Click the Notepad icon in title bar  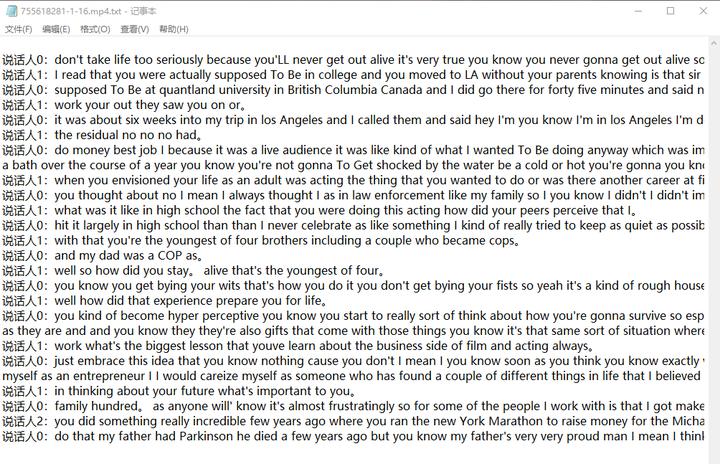pos(11,11)
